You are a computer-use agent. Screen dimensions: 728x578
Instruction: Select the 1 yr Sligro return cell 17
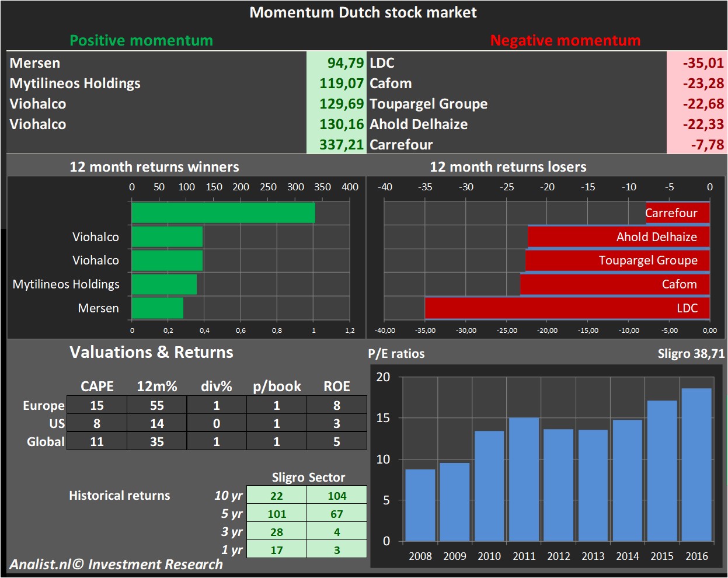coord(277,550)
